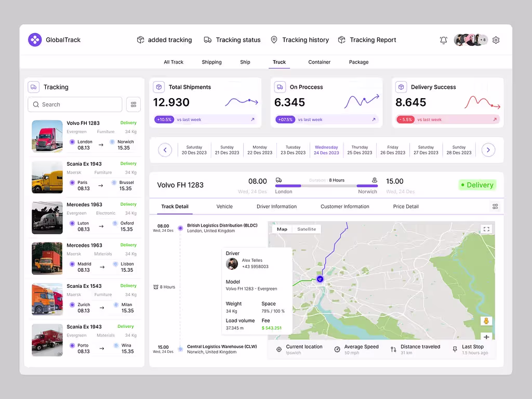Viewport: 532px width, 399px height.
Task: Click the Distance traveled icon
Action: coord(392,349)
